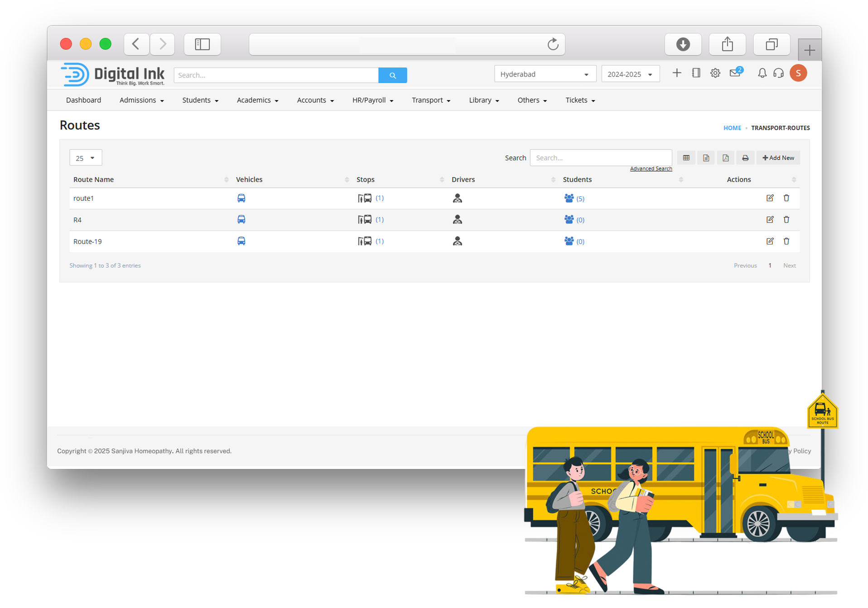The height and width of the screenshot is (608, 868).
Task: Click the routes table search field
Action: pos(600,158)
